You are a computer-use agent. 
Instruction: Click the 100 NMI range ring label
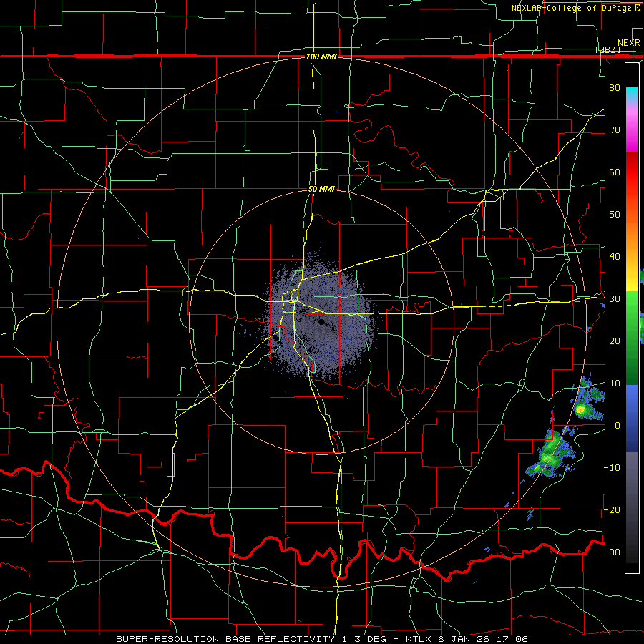(321, 57)
